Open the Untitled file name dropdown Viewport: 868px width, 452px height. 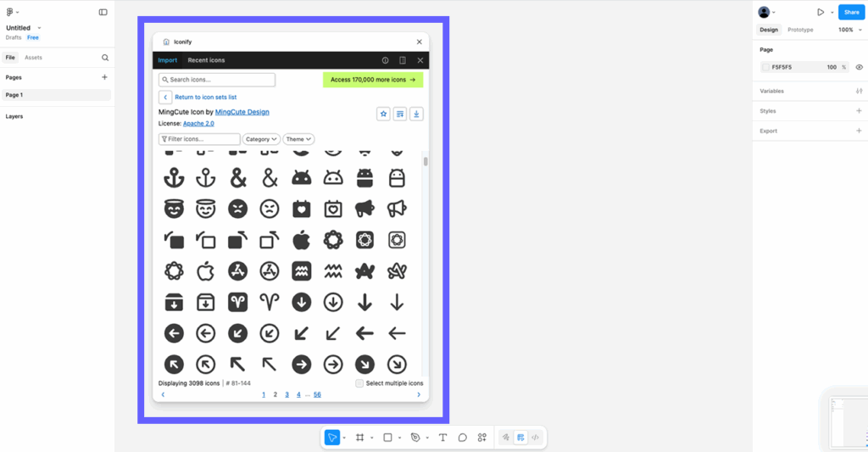point(39,28)
